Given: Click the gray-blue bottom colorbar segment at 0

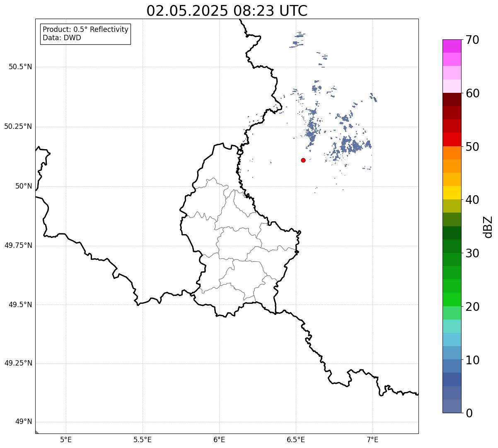Looking at the screenshot, I should click(452, 406).
